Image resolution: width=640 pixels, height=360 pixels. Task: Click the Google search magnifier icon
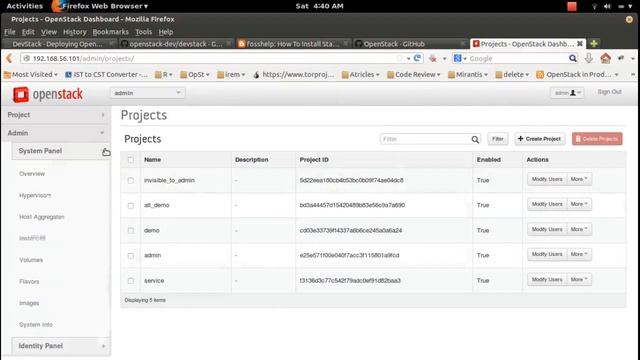pos(573,58)
